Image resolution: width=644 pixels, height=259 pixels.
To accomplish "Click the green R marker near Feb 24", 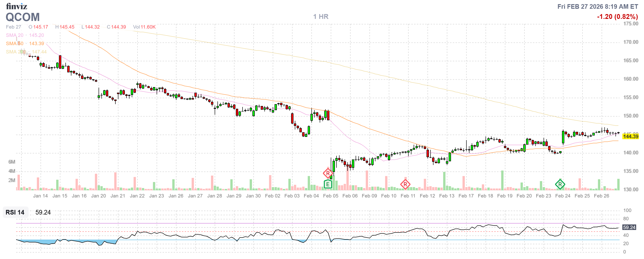I will [560, 184].
